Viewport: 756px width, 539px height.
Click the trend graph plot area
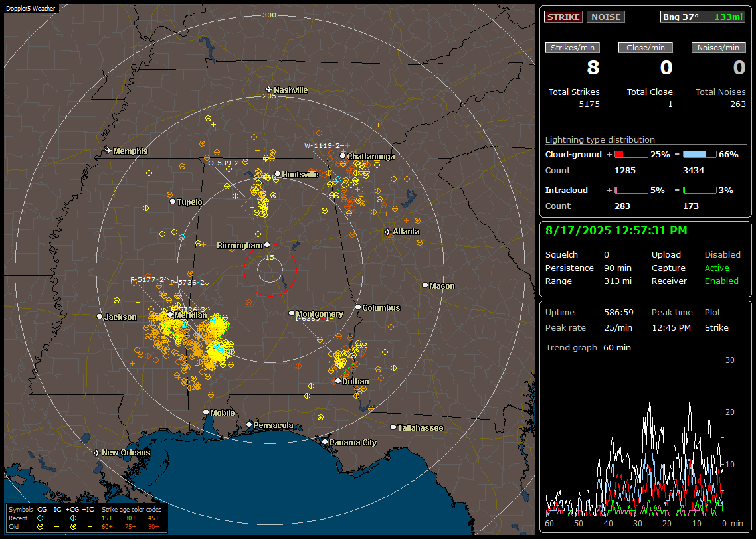(x=634, y=438)
